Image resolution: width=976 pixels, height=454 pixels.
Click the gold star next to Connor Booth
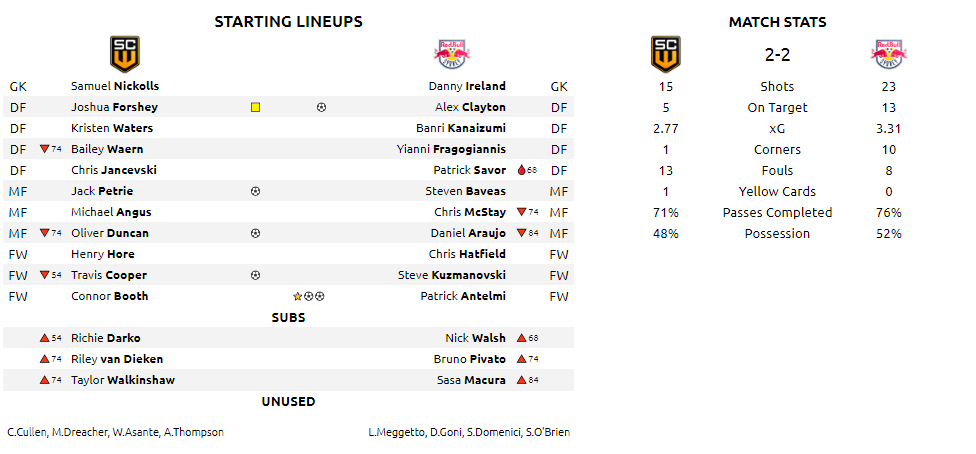click(298, 296)
